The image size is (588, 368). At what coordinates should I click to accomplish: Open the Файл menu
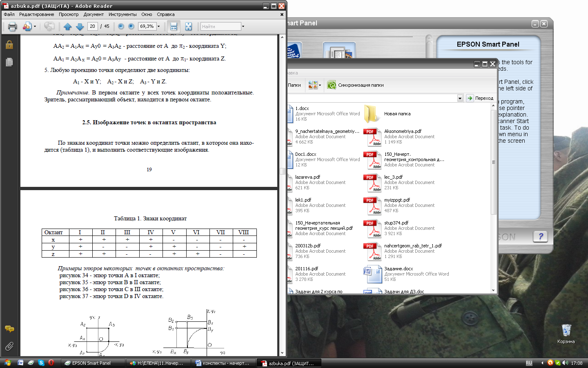point(9,14)
